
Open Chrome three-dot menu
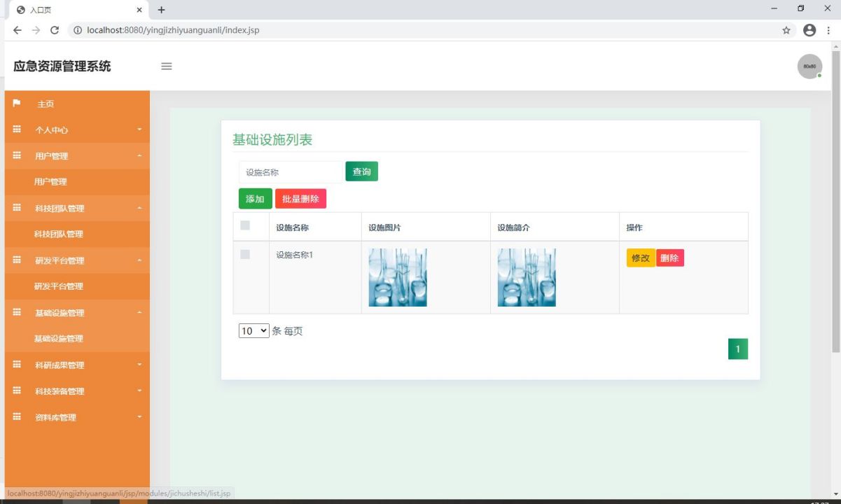click(828, 30)
